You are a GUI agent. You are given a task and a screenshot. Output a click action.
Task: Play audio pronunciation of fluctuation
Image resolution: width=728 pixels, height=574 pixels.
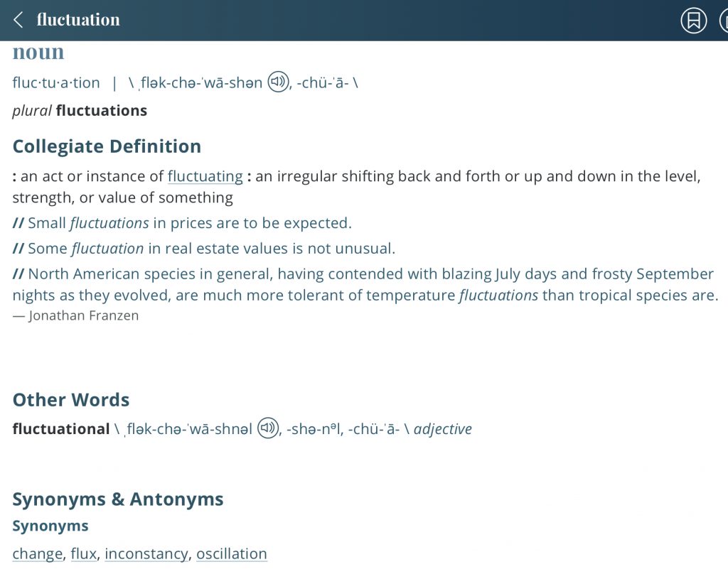[x=279, y=82]
